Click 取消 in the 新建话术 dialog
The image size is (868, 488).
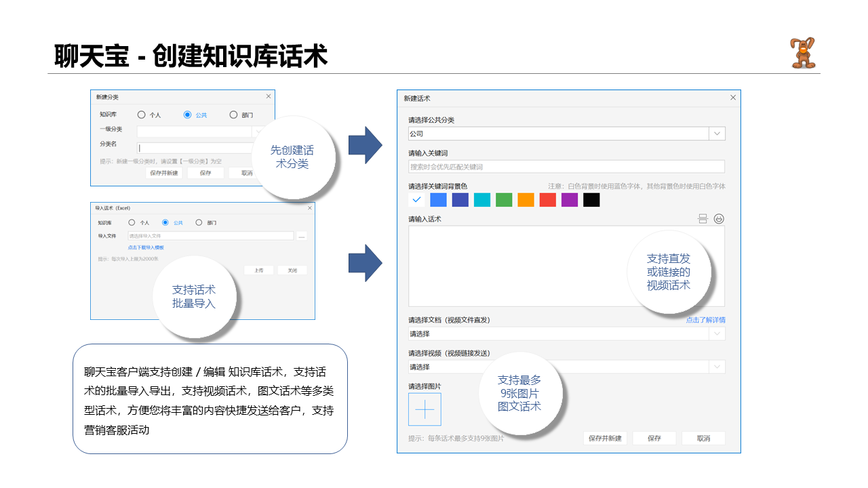coord(703,438)
